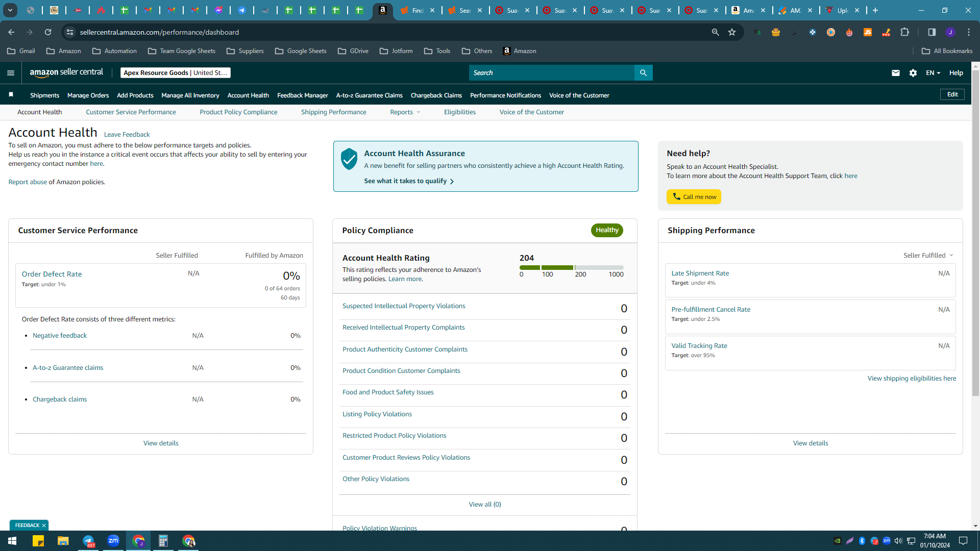Click the Chrome profile avatar
980x551 pixels.
point(950,32)
